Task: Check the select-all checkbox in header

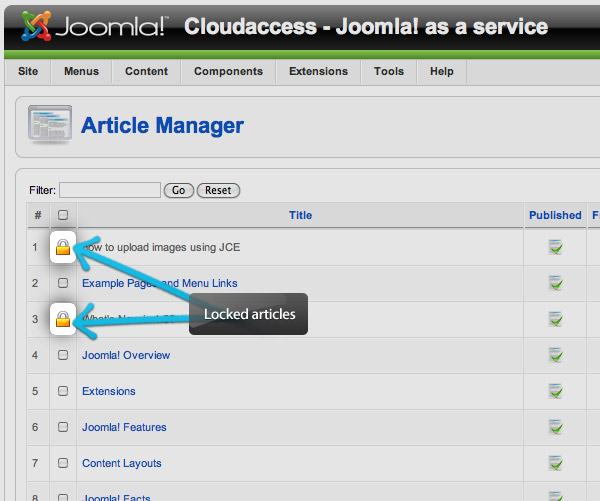Action: pos(63,215)
